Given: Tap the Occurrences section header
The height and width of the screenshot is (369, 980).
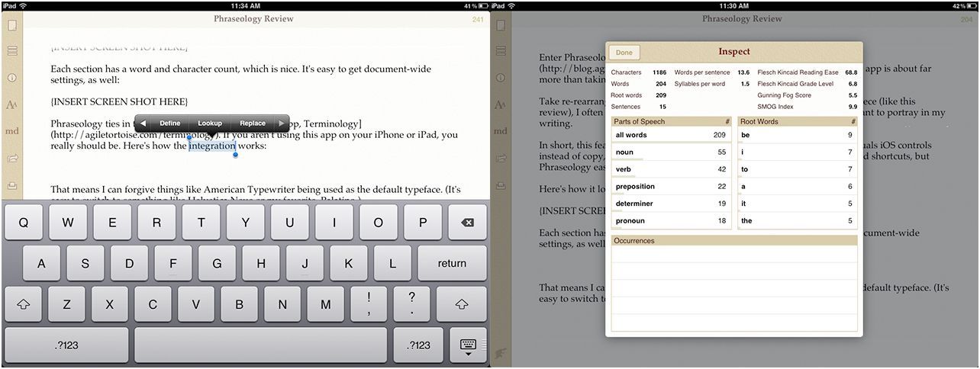Looking at the screenshot, I should click(734, 240).
